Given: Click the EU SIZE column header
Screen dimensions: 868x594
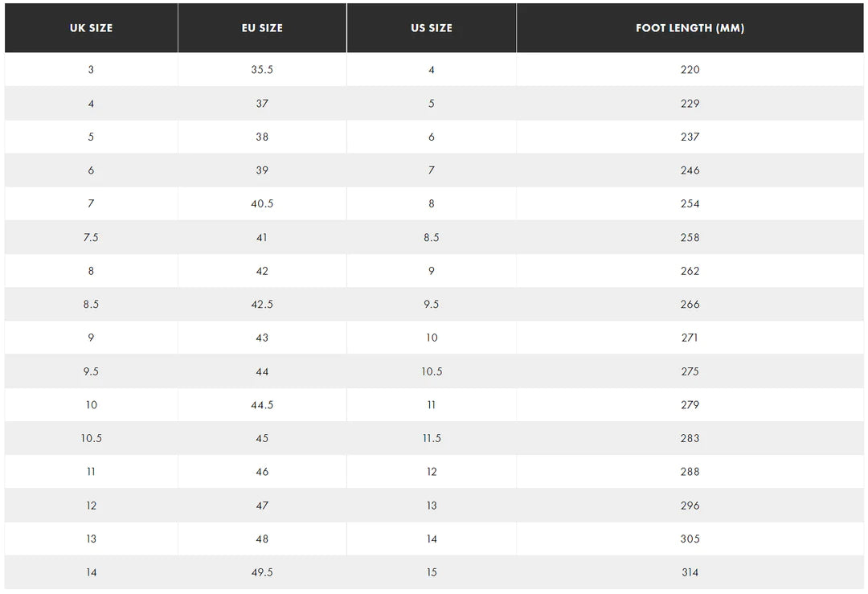Looking at the screenshot, I should (262, 28).
